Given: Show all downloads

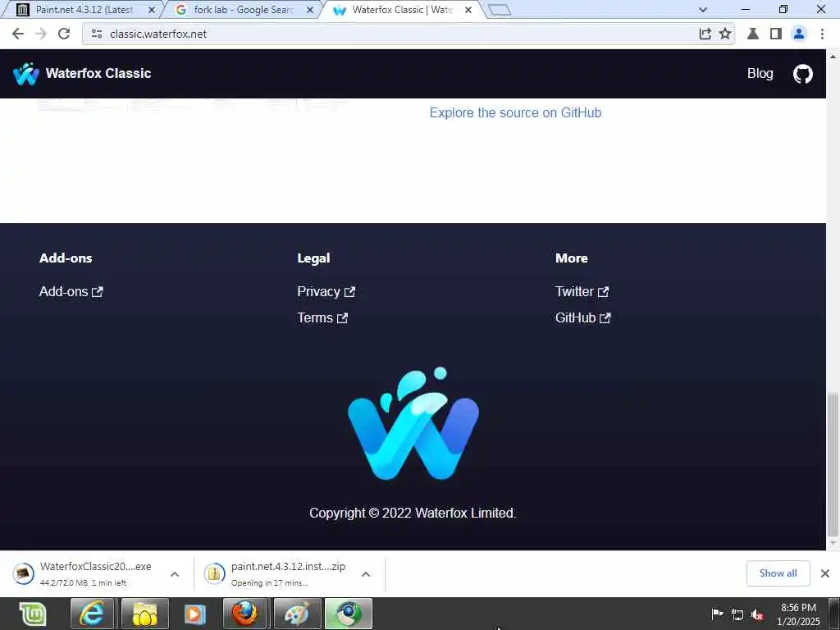Looking at the screenshot, I should point(778,573).
